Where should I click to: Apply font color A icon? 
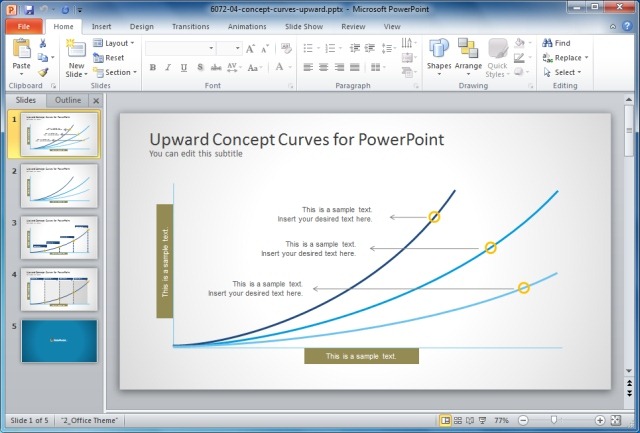280,67
